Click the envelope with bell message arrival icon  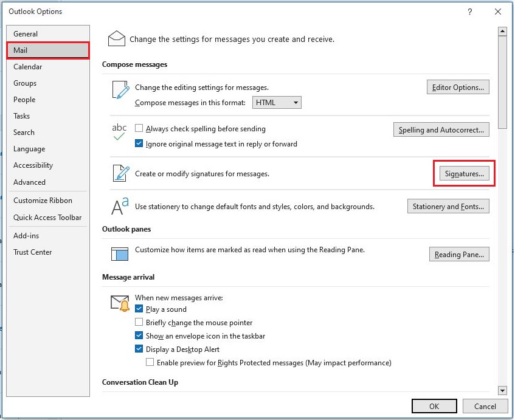120,303
